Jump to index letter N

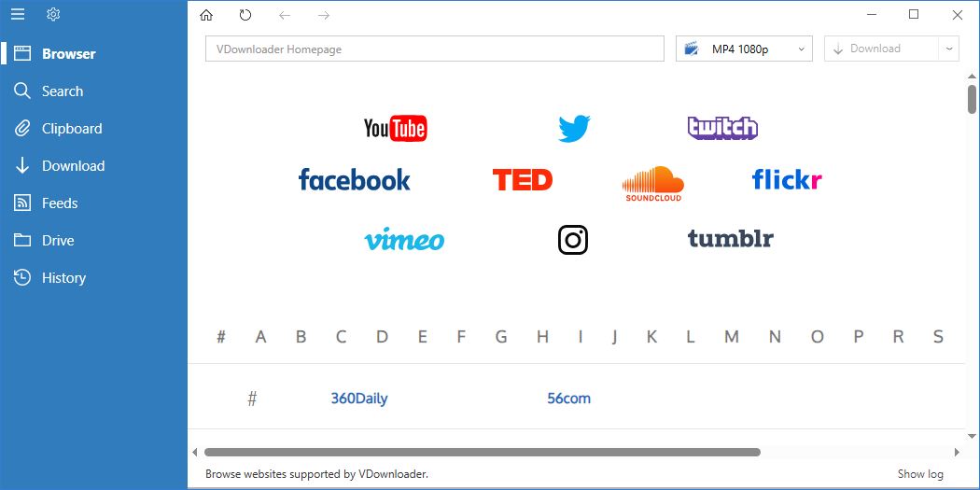775,337
